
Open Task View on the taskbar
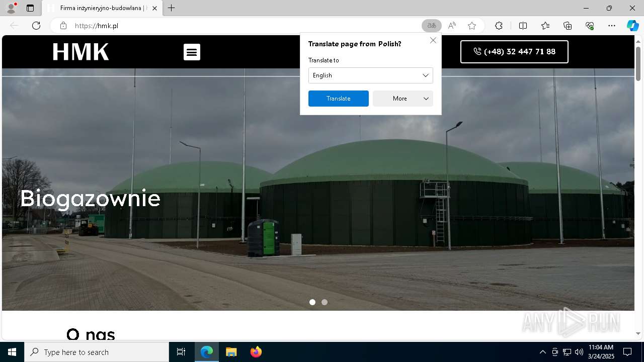[x=181, y=352]
